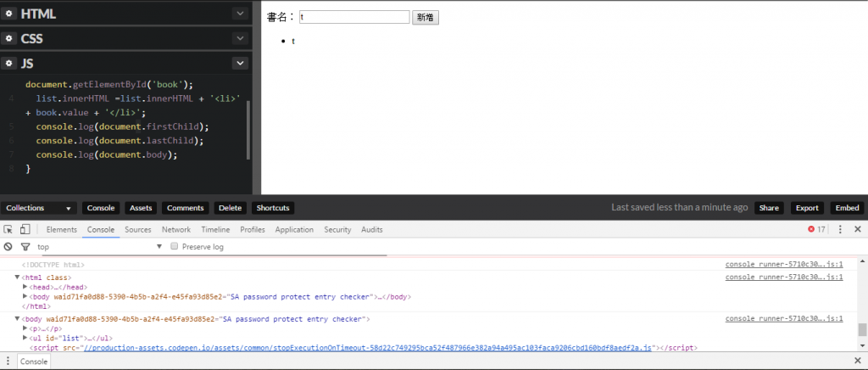The height and width of the screenshot is (370, 868).
Task: Click the 新增 button
Action: 426,17
